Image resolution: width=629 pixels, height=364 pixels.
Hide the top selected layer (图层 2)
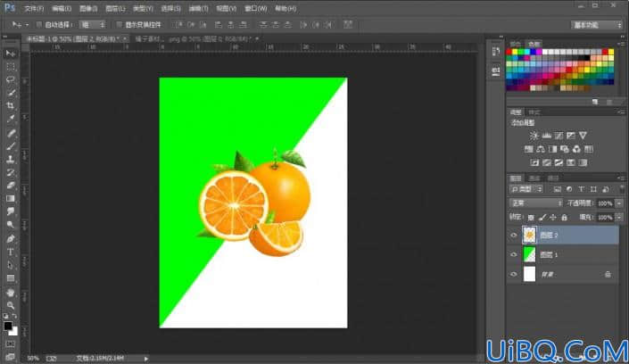pyautogui.click(x=514, y=236)
